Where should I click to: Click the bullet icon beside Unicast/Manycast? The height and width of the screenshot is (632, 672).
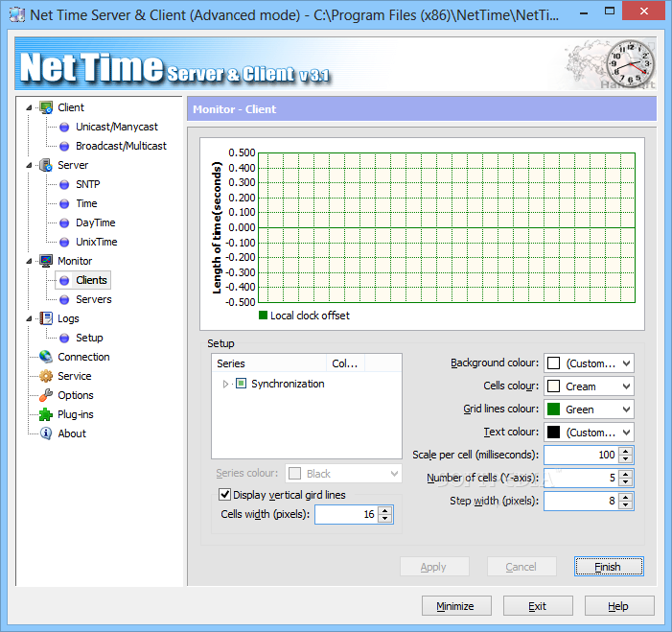pyautogui.click(x=64, y=127)
